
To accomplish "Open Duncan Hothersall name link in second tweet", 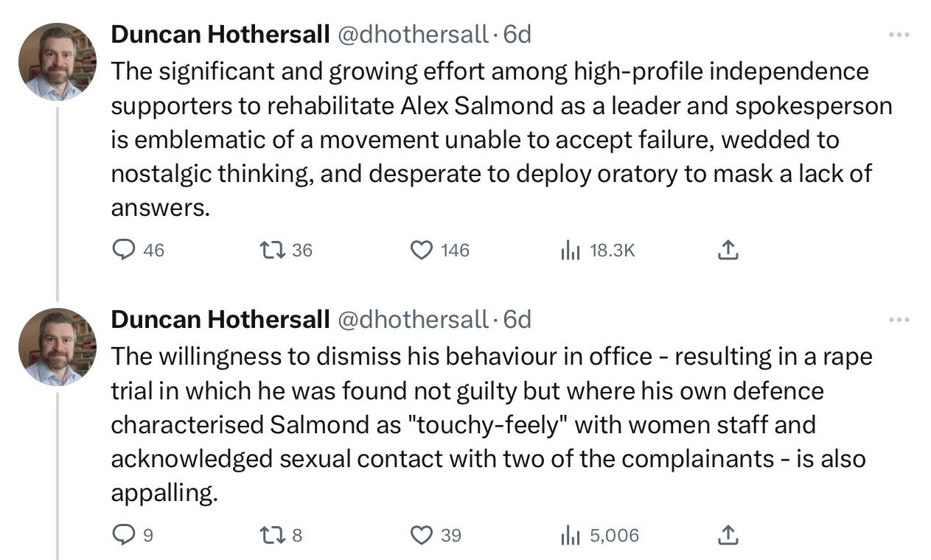I will point(220,319).
